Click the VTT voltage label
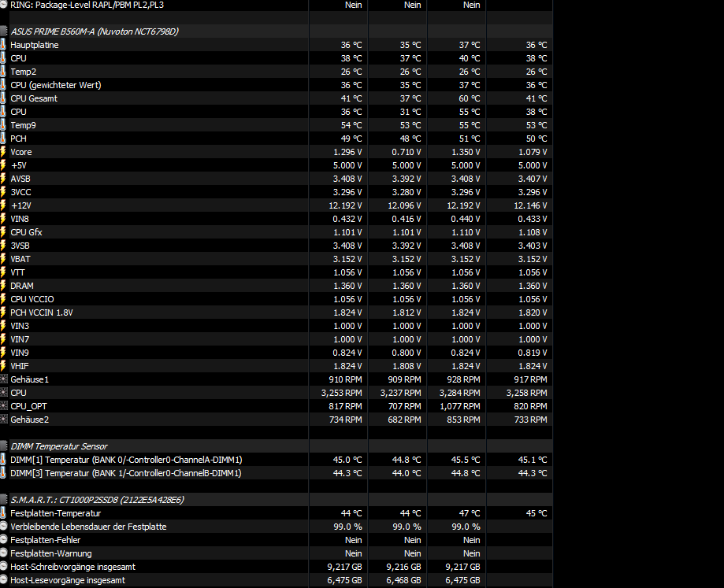 coord(18,272)
